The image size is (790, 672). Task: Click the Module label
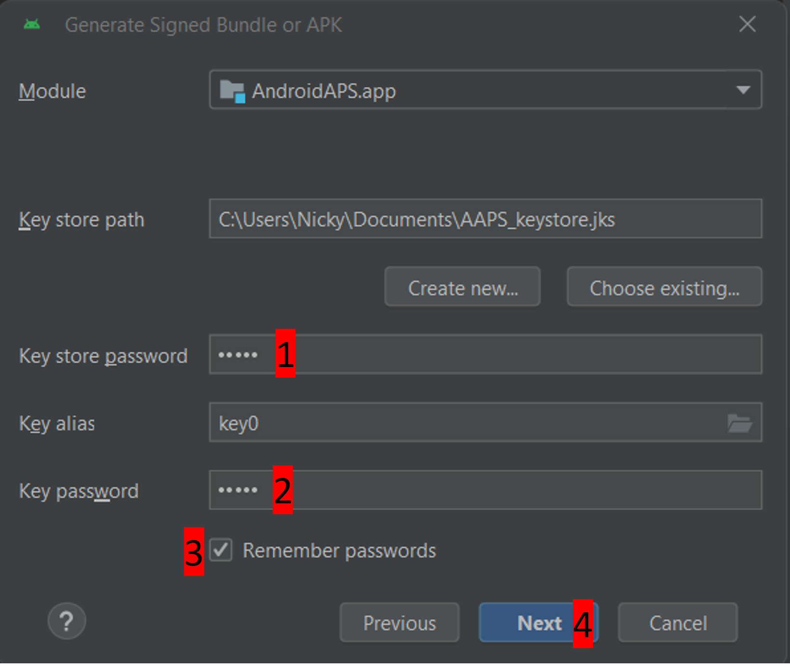click(x=53, y=91)
